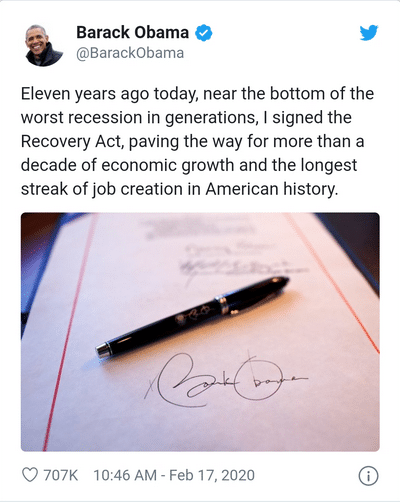Click the silver tip of the pen
The width and height of the screenshot is (400, 502).
click(103, 350)
